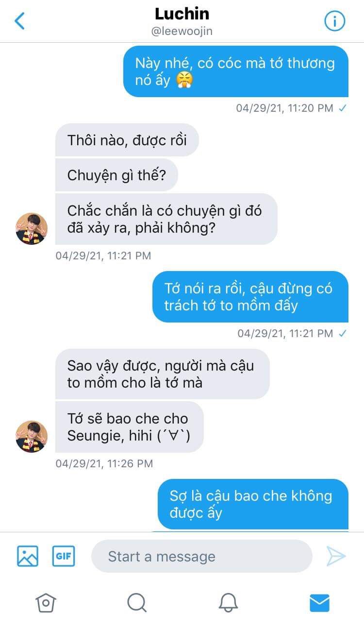The image size is (364, 628).
Task: Tap the "Sợ là cậu bao che" message
Action: [x=253, y=504]
